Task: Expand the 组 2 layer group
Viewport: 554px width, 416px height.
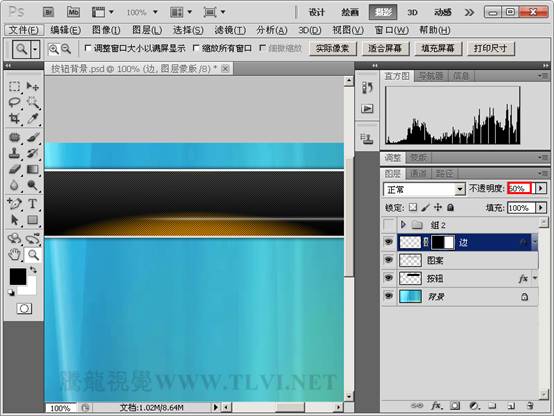Action: click(403, 224)
